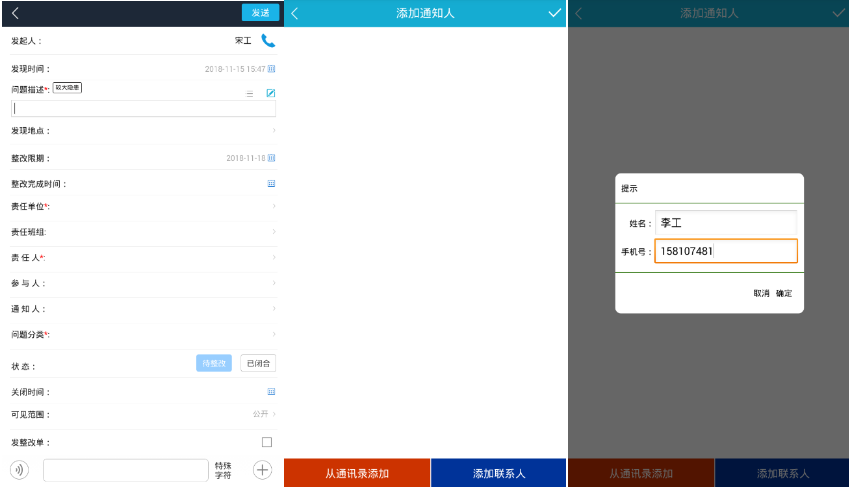Select the 待整改 status option
The width and height of the screenshot is (849, 487).
(214, 363)
